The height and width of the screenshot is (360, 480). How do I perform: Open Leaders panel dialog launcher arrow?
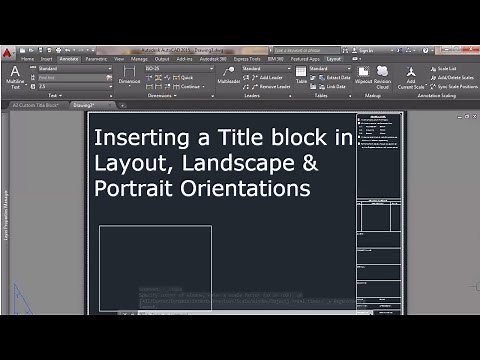290,96
